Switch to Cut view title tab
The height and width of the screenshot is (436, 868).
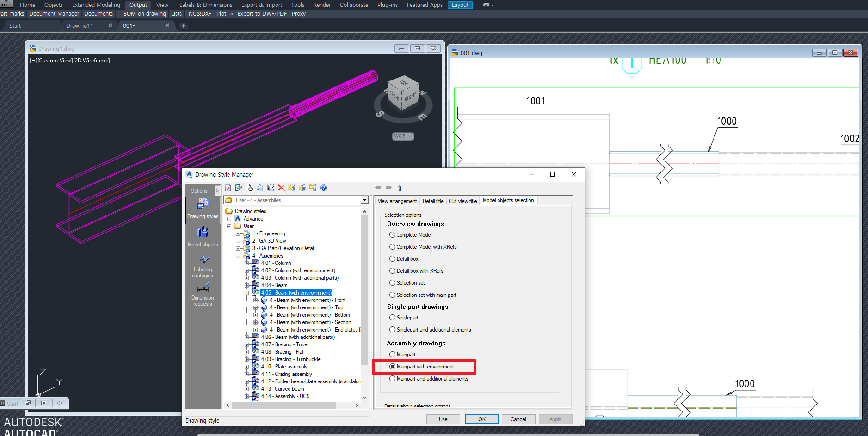[x=463, y=201]
